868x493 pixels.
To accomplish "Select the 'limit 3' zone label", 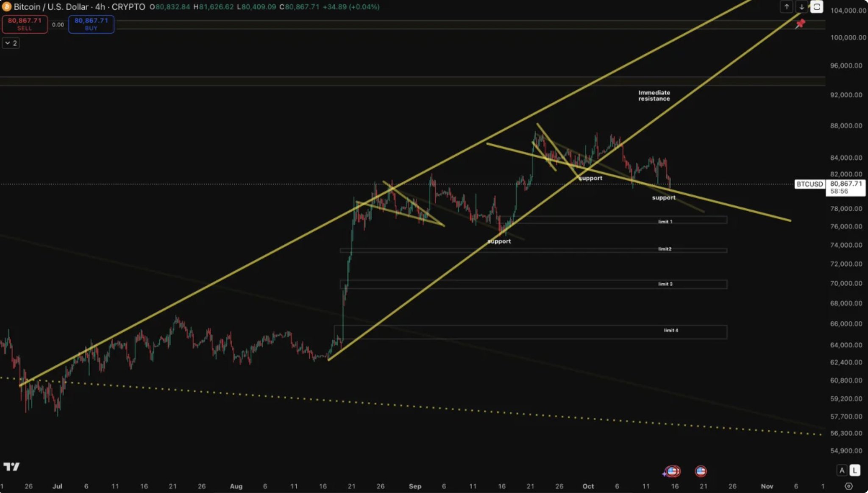I will pos(665,284).
